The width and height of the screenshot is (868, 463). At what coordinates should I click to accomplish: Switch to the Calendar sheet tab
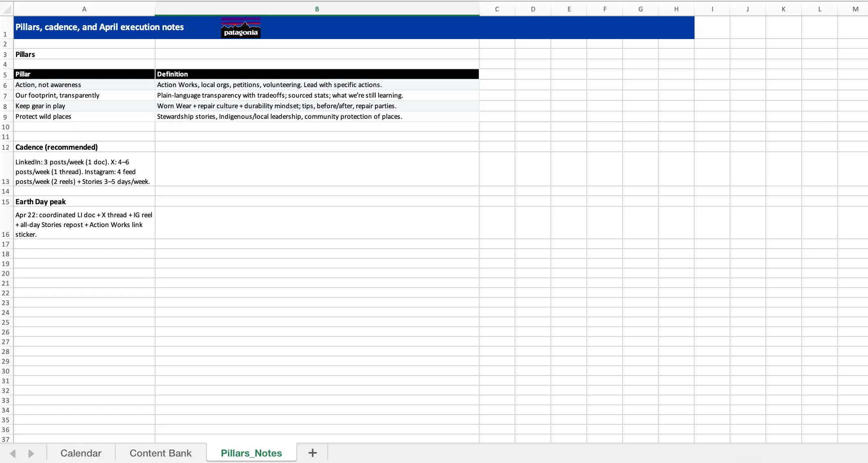[81, 453]
